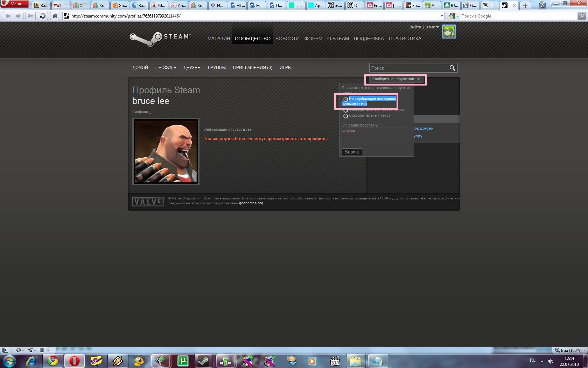Open the ПРИГЛАШЕНИЯ (0) tab

tap(253, 68)
